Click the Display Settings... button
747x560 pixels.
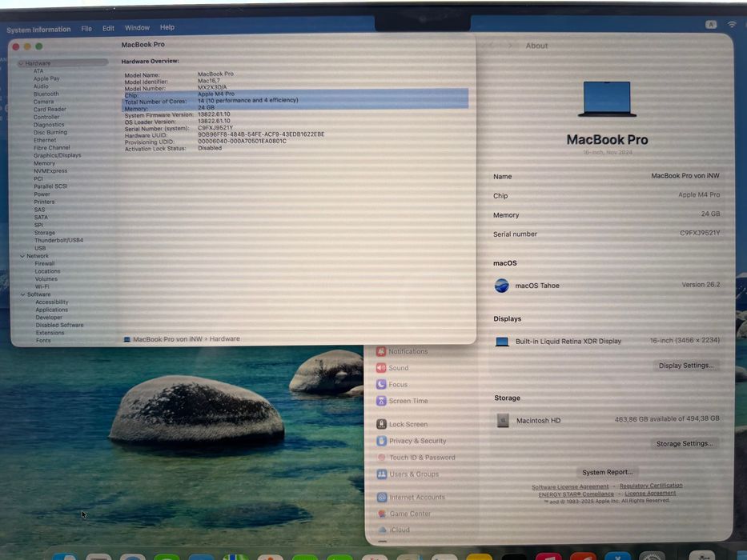coord(685,366)
